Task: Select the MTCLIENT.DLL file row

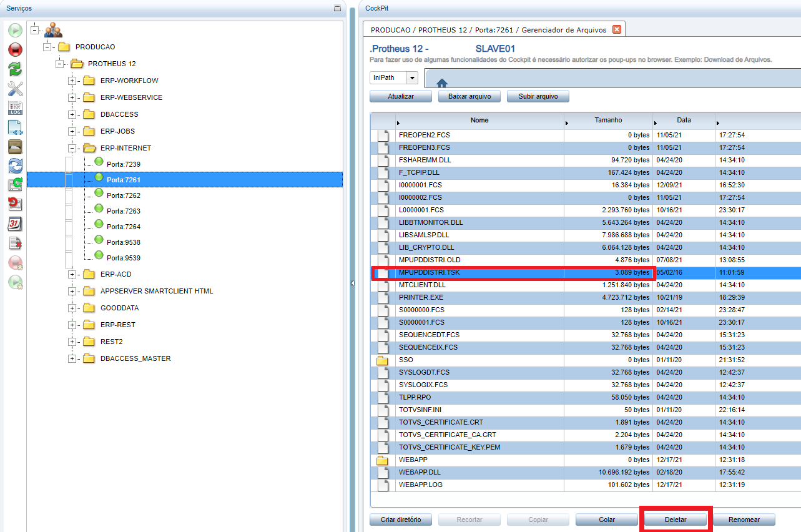Action: point(585,285)
